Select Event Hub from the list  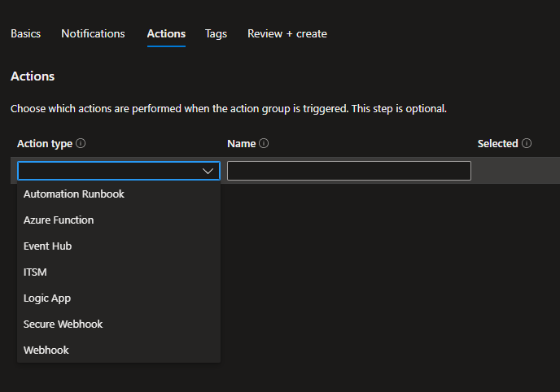(x=119, y=246)
